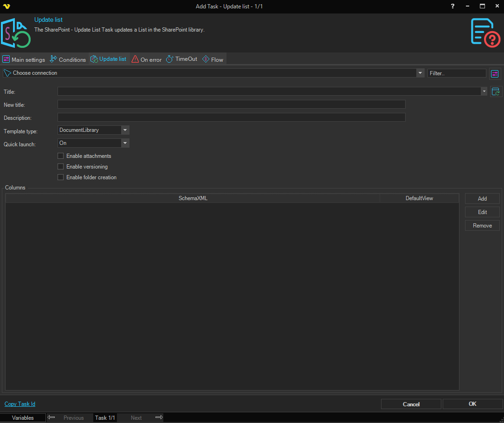Open the Main settings tab
The height and width of the screenshot is (423, 504).
click(24, 59)
